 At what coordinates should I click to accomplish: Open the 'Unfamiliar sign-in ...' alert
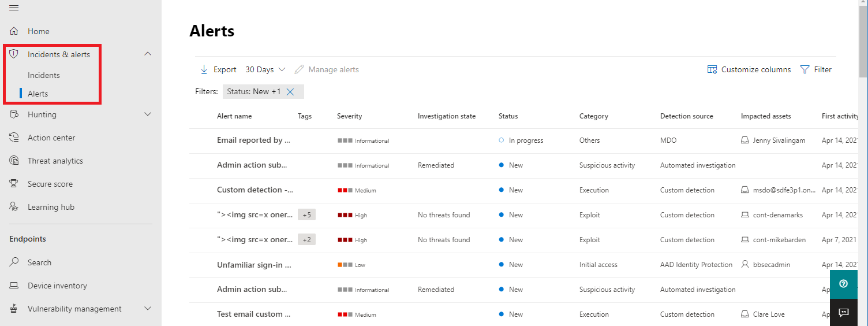(x=254, y=265)
